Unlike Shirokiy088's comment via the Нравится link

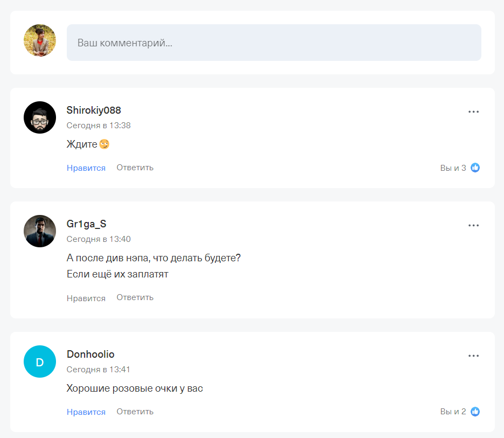click(x=86, y=168)
